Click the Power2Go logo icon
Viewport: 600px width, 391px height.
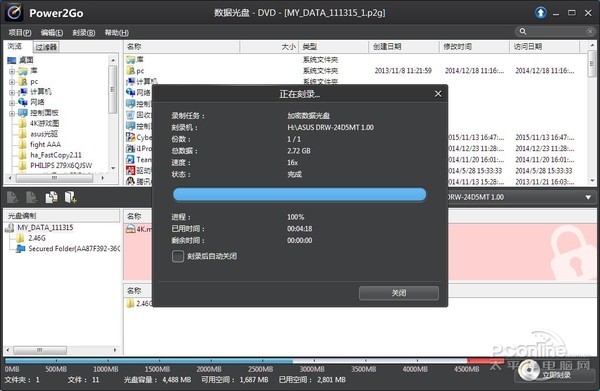click(14, 12)
